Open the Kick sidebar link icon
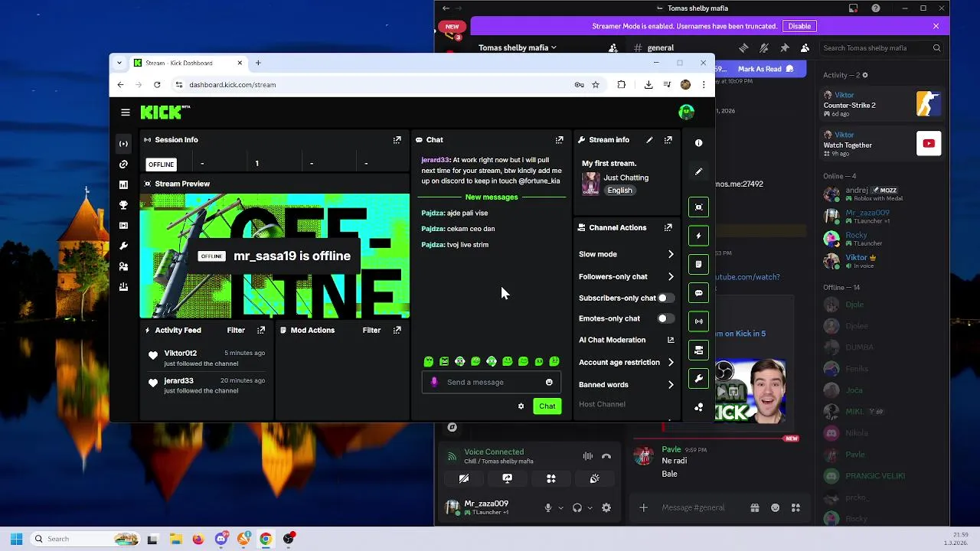The height and width of the screenshot is (551, 980). pos(123,165)
